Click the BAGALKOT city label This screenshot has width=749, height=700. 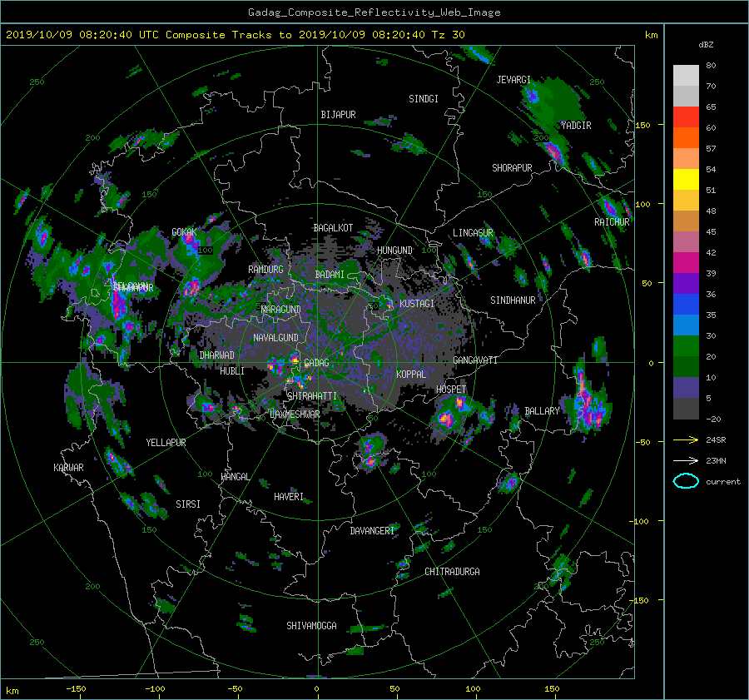[333, 228]
